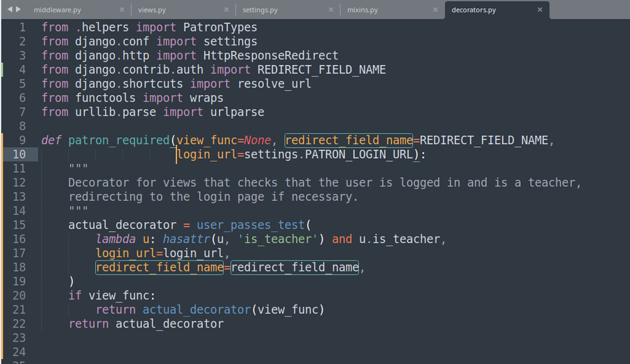Click 'return actual_decorator' on line 22

pyautogui.click(x=146, y=324)
